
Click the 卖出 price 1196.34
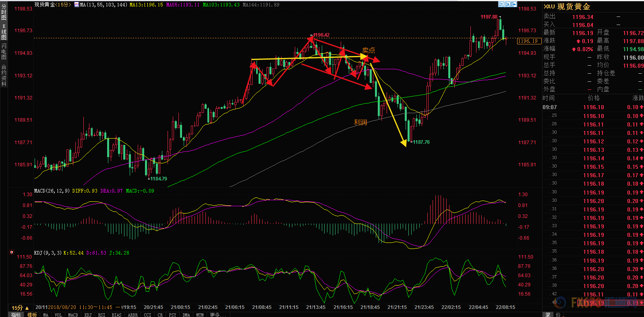pos(582,17)
